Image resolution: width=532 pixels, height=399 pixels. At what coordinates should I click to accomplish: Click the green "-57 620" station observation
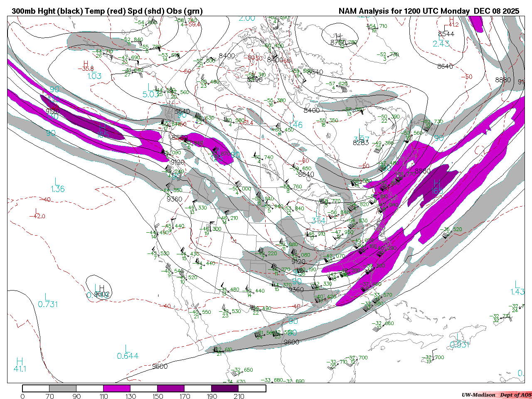337,84
